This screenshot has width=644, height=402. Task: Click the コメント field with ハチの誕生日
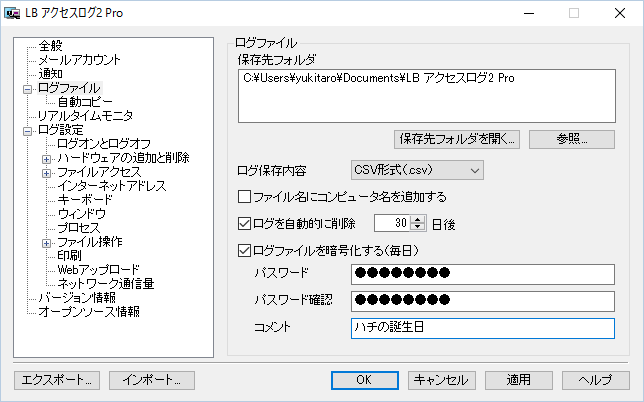[x=483, y=328]
